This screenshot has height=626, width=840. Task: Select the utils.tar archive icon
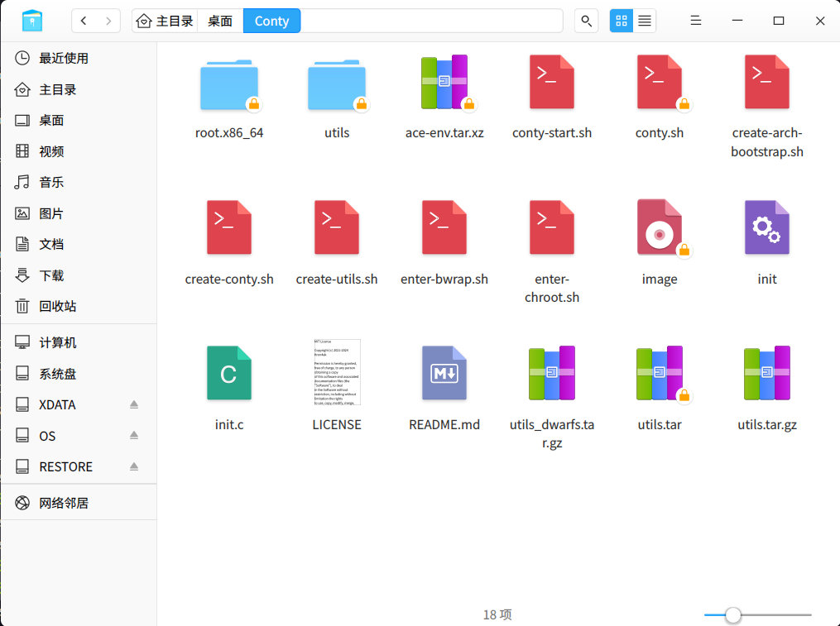pos(660,373)
